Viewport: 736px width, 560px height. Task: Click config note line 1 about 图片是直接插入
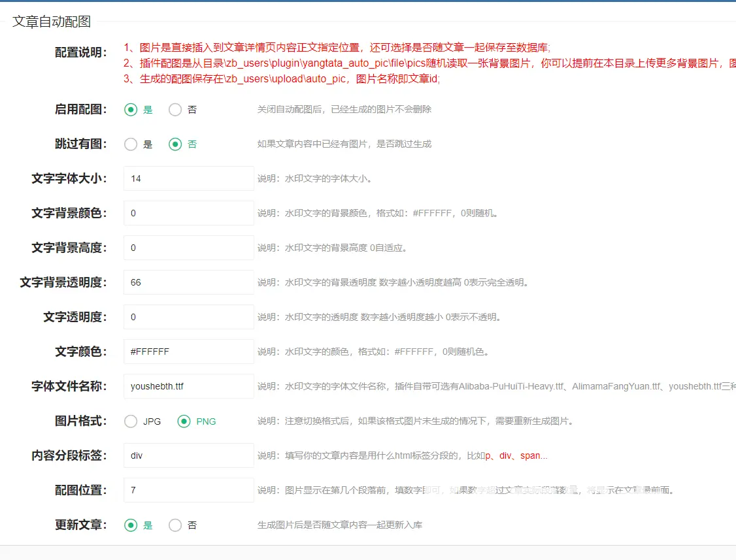(x=337, y=48)
